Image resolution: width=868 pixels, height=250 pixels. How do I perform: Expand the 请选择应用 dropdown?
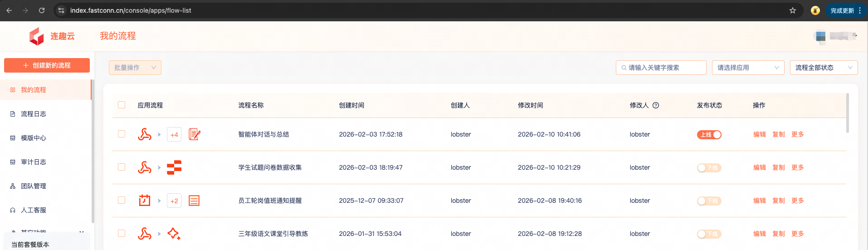pyautogui.click(x=748, y=68)
